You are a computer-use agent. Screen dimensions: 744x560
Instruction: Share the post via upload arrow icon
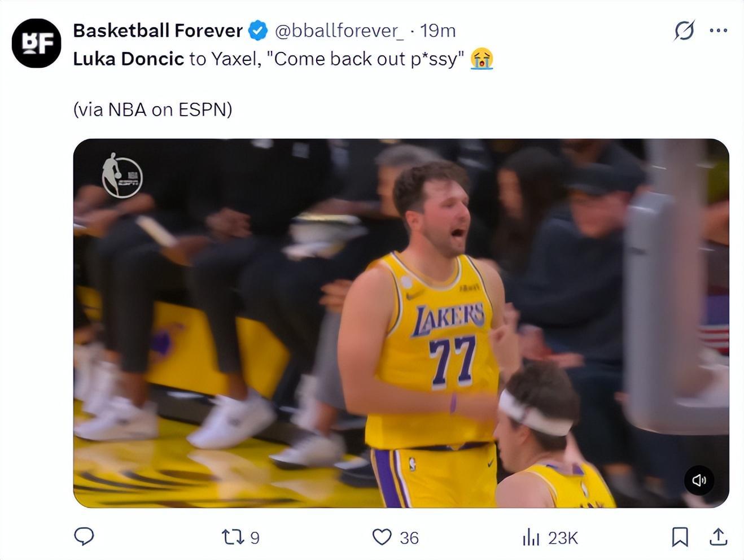tap(718, 537)
